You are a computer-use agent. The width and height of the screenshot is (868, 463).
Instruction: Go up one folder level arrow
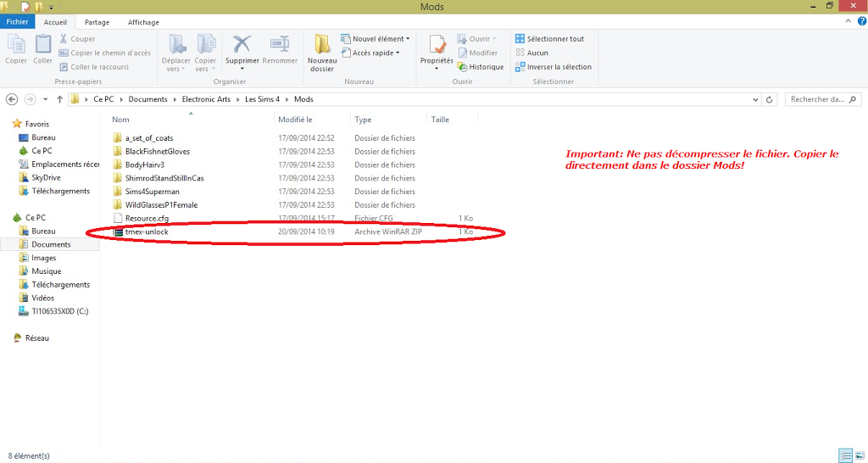coord(60,99)
